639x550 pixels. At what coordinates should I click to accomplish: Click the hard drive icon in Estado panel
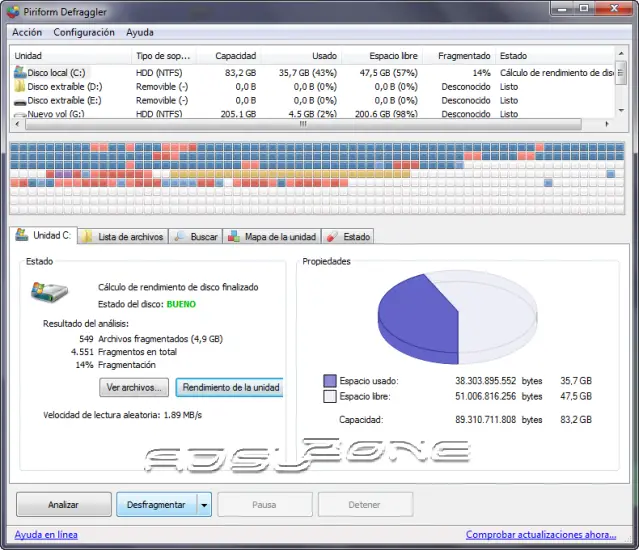coord(49,292)
